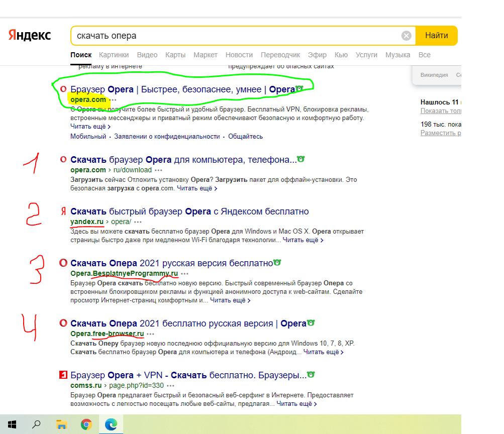504x434 pixels.
Task: Click the yandex.ru domain link
Action: pos(87,222)
